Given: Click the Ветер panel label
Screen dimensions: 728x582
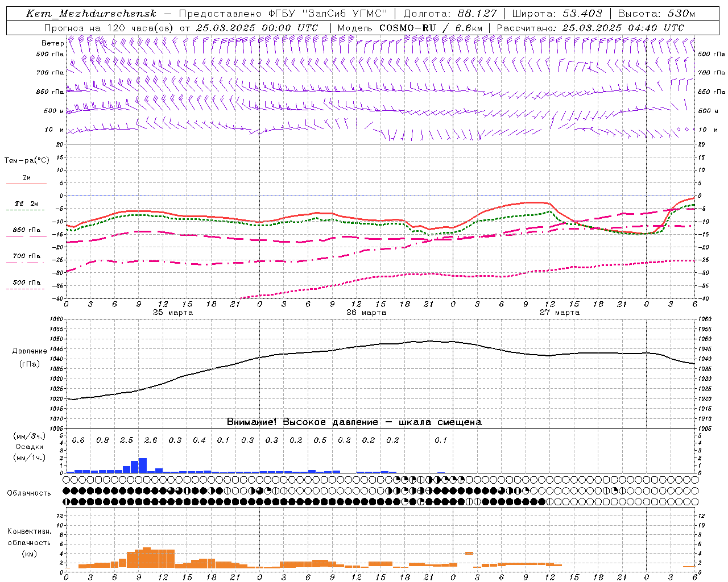Looking at the screenshot, I should [52, 43].
